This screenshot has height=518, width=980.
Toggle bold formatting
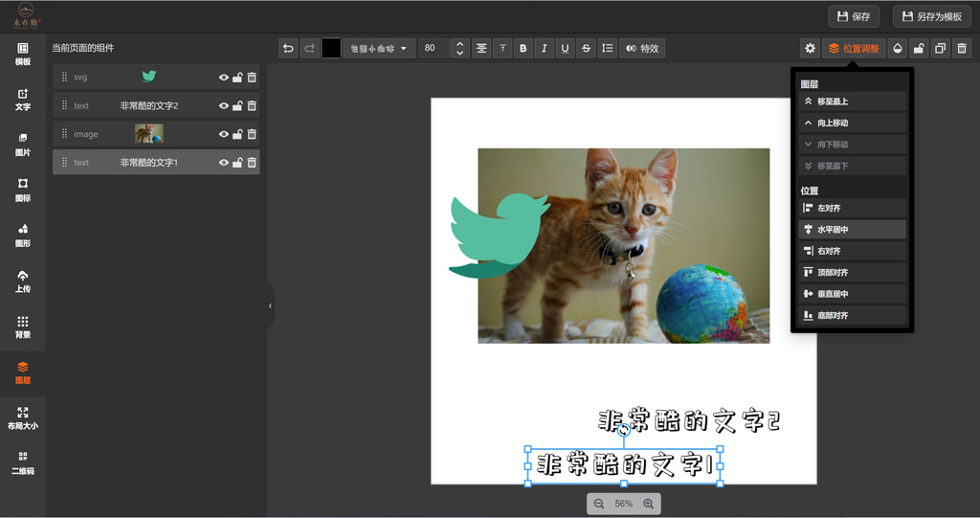pos(523,48)
